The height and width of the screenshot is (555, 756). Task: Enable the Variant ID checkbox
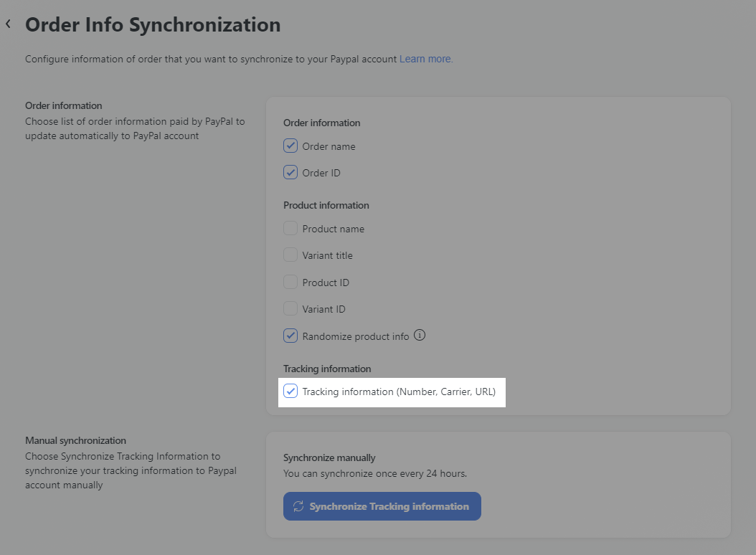pyautogui.click(x=290, y=309)
